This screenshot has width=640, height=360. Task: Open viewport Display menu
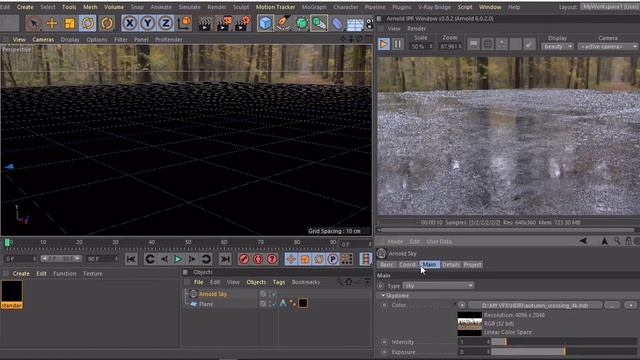coord(70,40)
